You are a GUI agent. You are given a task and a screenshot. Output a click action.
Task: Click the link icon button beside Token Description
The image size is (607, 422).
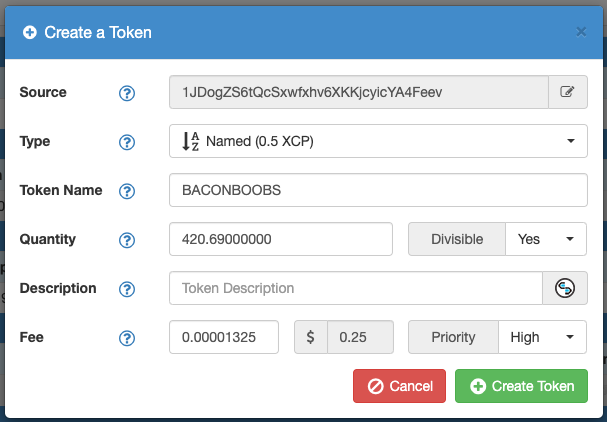coord(565,288)
